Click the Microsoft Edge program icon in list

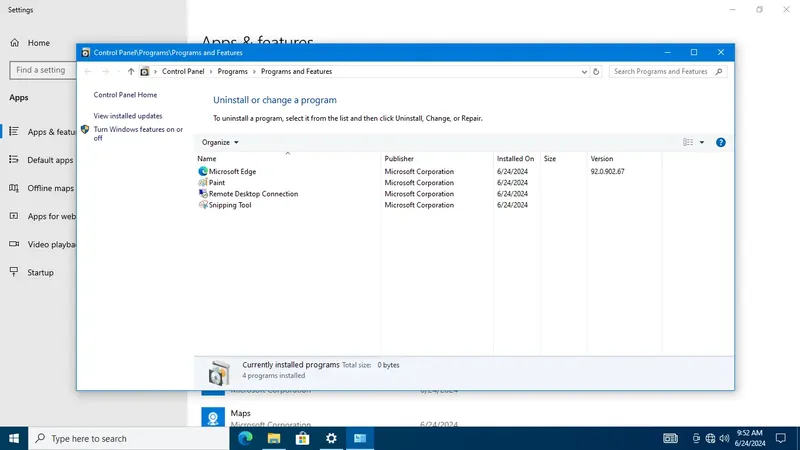(203, 171)
